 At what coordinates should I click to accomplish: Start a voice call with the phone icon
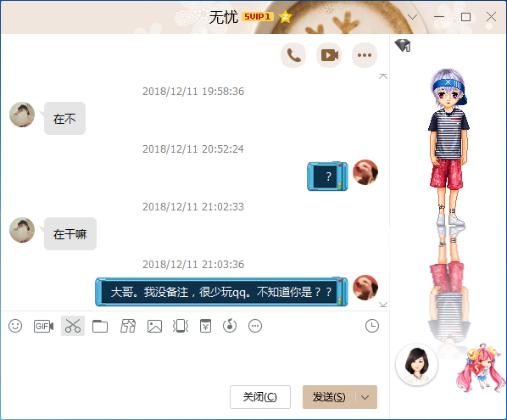click(x=293, y=55)
